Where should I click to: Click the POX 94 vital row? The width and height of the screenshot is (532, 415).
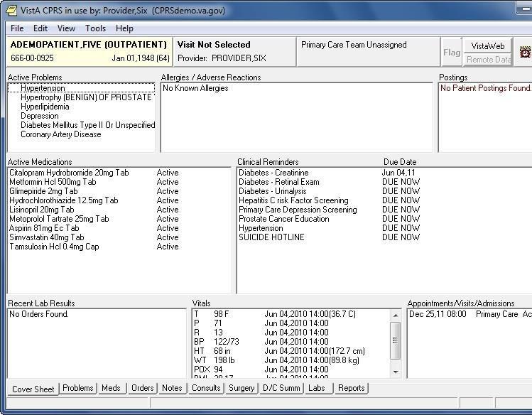[x=291, y=370]
